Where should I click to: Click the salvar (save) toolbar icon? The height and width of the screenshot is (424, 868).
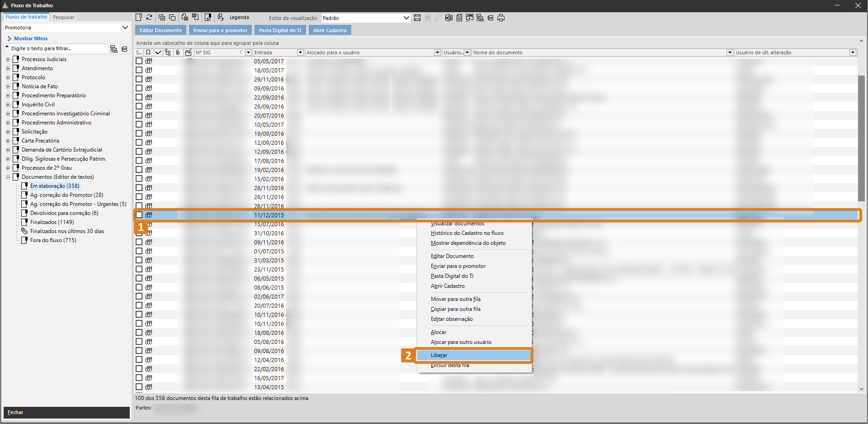[417, 18]
